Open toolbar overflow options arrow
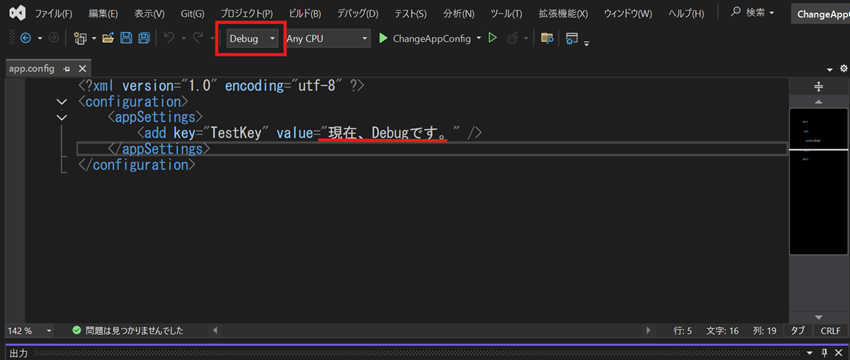Viewport: 850px width, 360px height. (587, 42)
